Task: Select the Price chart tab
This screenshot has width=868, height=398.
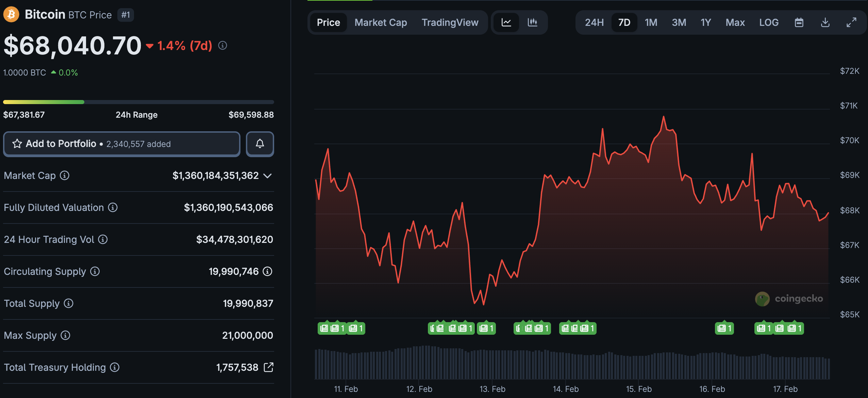Action: (328, 22)
